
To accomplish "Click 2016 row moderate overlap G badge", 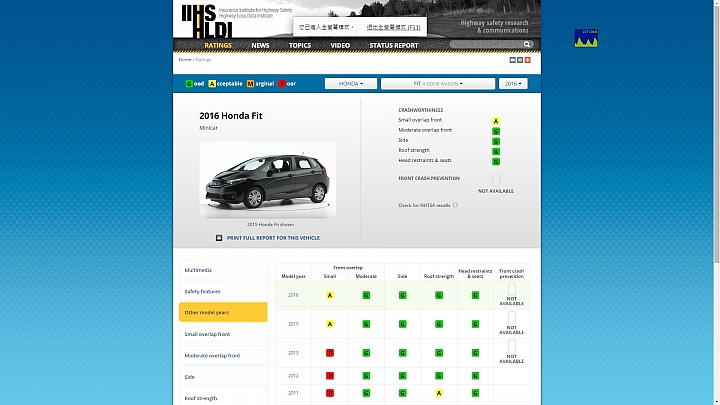I will tap(366, 295).
